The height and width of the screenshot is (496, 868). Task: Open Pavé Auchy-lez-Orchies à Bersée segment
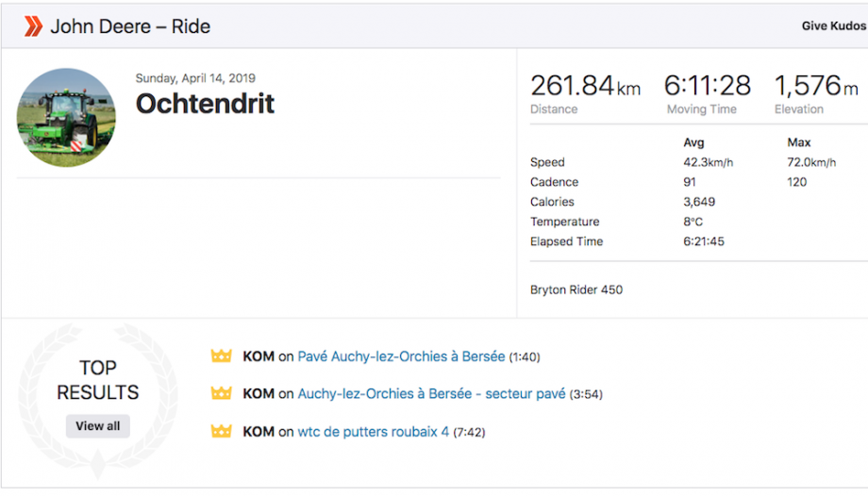pos(401,356)
